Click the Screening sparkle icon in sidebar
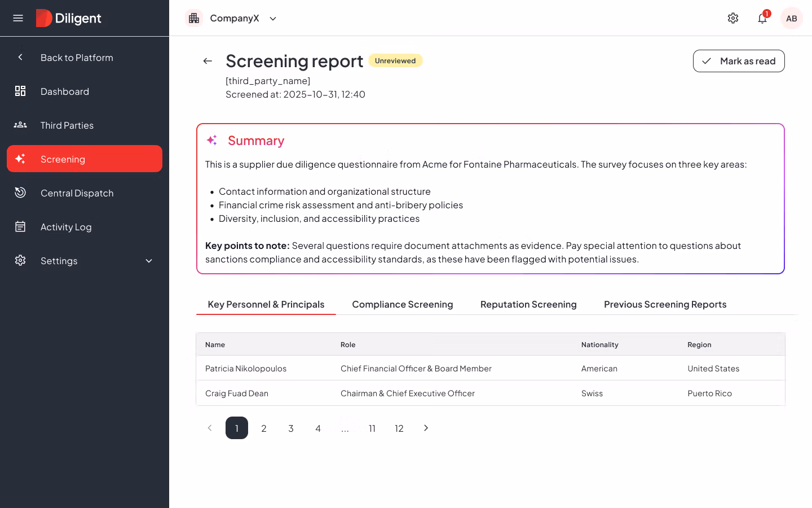This screenshot has height=508, width=812. click(20, 159)
